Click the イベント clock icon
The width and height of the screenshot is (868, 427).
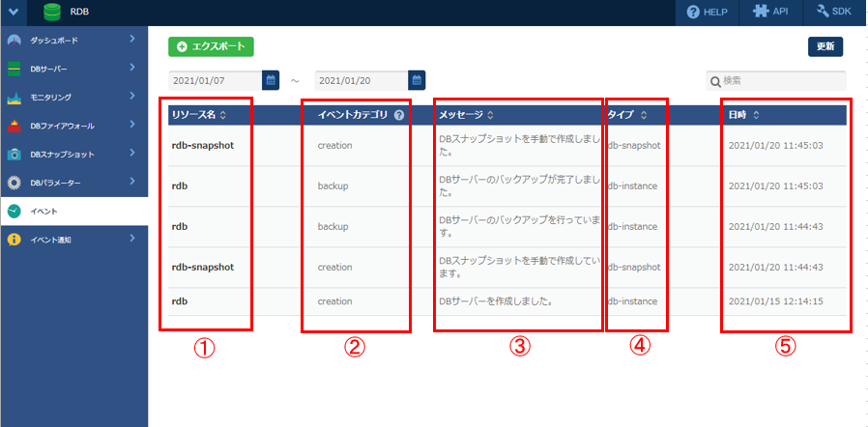pyautogui.click(x=14, y=212)
